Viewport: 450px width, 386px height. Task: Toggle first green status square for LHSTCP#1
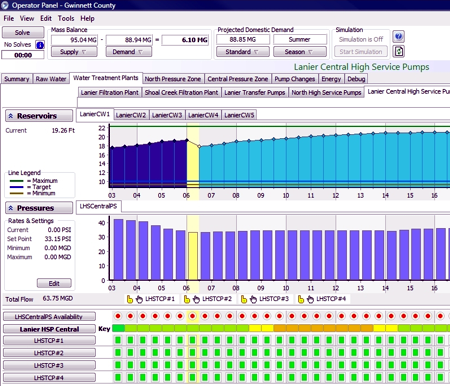118,340
